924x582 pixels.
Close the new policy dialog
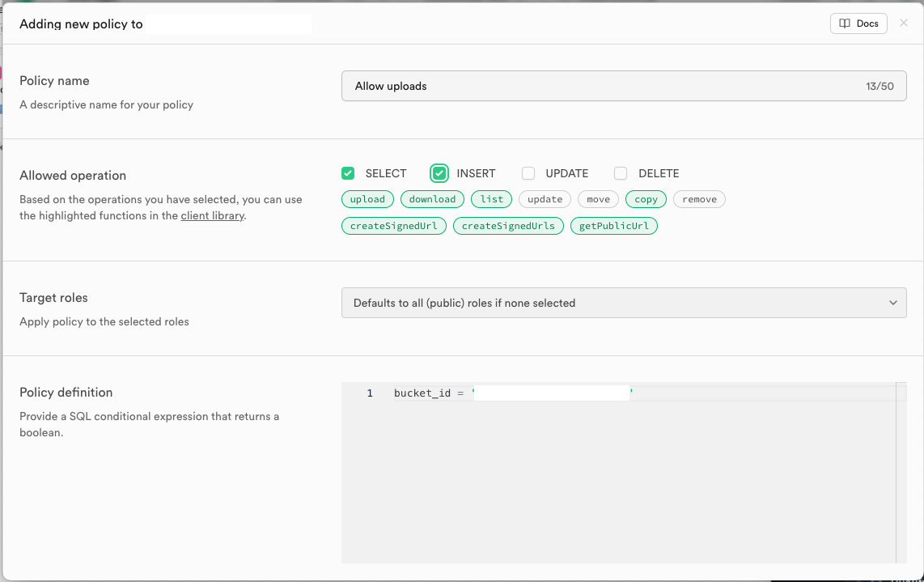tap(904, 23)
